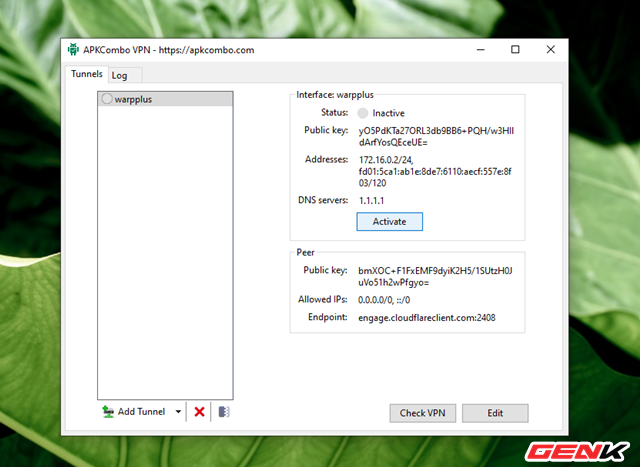This screenshot has height=467, width=640.
Task: Click the Add Tunnel icon
Action: coord(108,411)
